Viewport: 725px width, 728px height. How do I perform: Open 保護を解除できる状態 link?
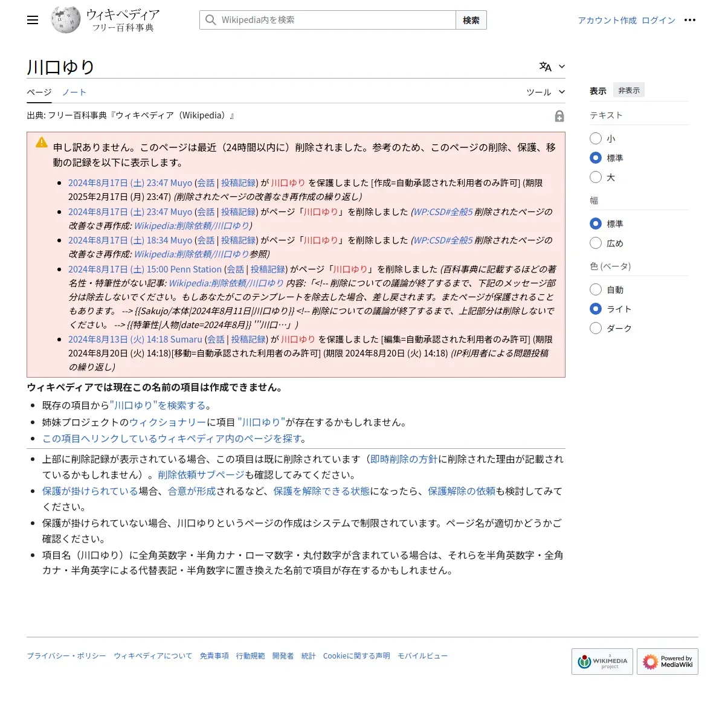[x=321, y=491]
